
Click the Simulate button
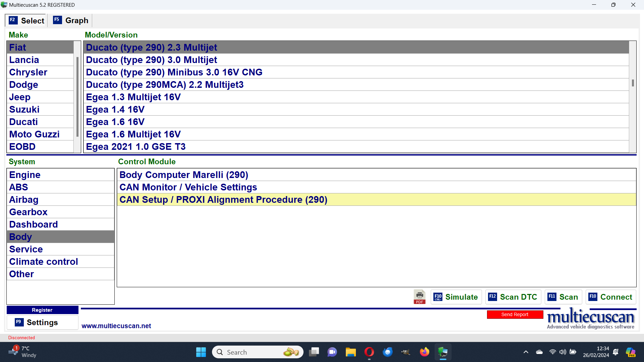(456, 297)
